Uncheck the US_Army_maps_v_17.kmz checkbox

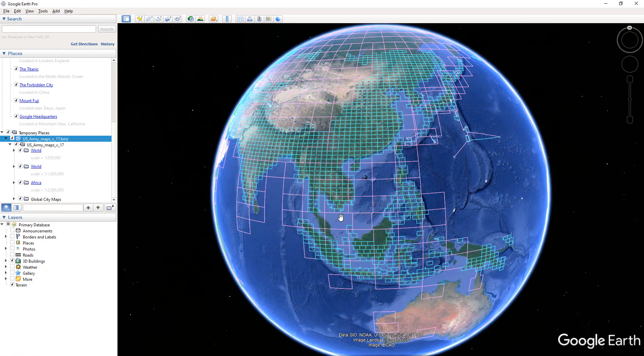[x=12, y=138]
